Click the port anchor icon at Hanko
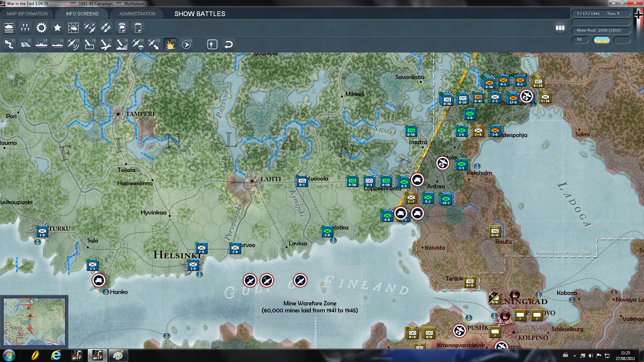Screen dimensions: 644x362 click(106, 292)
